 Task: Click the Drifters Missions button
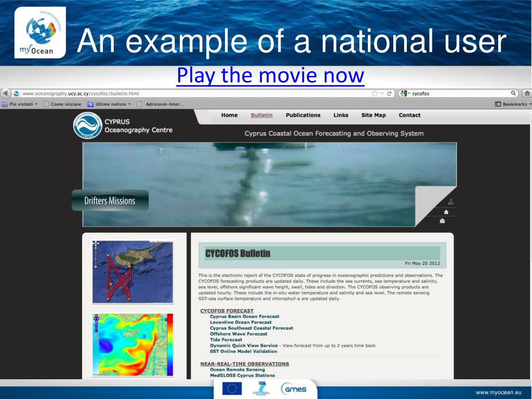point(110,201)
